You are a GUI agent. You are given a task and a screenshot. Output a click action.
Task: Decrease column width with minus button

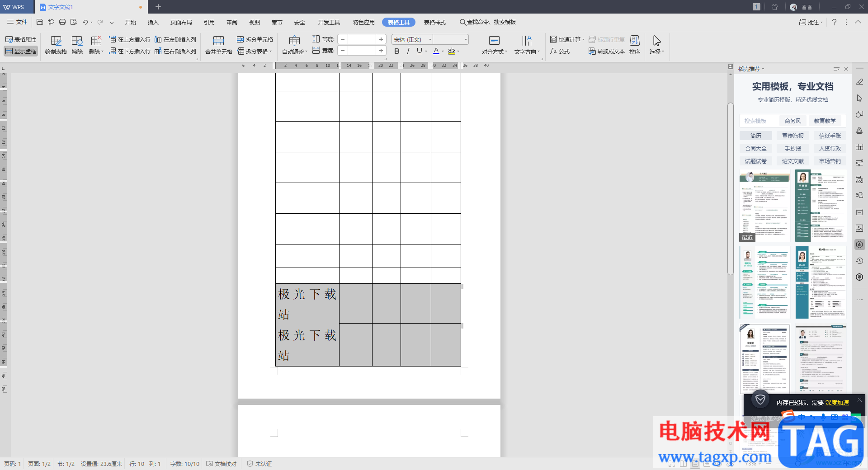coord(343,51)
